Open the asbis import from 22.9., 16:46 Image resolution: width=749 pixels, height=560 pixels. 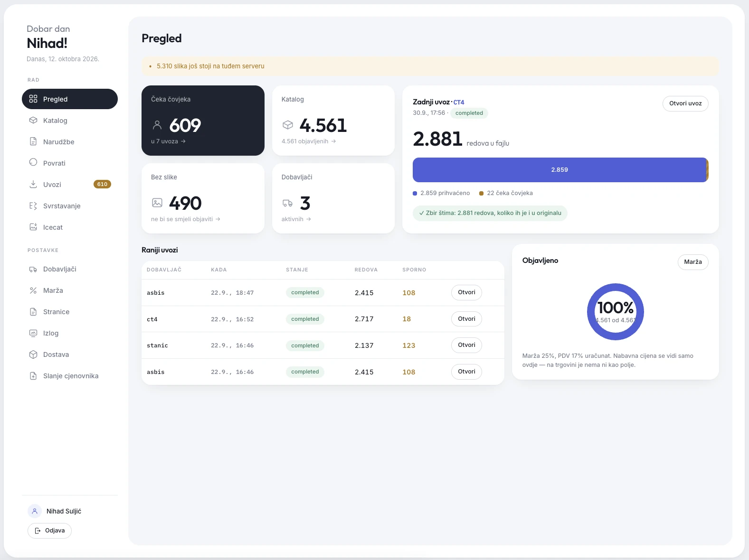point(466,372)
